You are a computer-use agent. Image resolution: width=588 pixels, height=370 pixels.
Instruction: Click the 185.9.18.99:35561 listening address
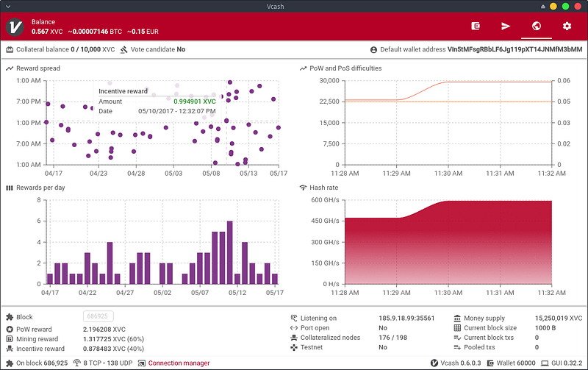(406, 319)
